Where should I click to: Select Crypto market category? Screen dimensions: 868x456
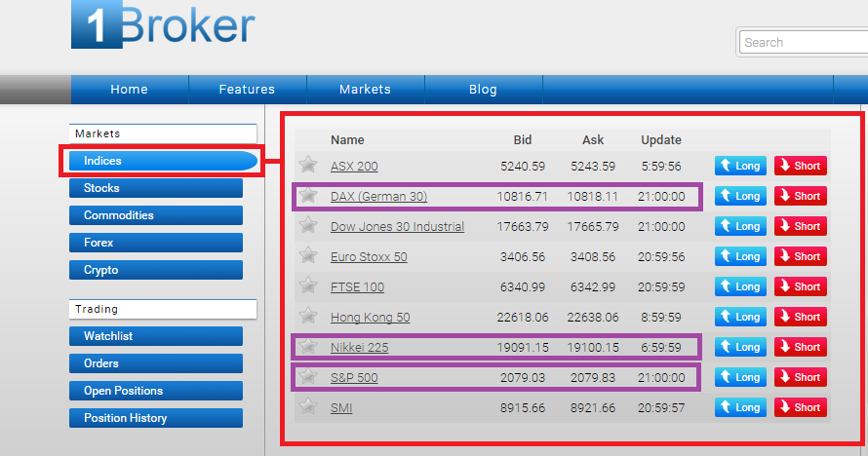coord(155,270)
